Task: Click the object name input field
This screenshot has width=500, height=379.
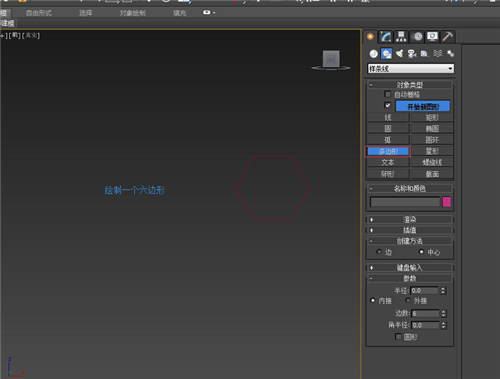Action: pyautogui.click(x=405, y=202)
